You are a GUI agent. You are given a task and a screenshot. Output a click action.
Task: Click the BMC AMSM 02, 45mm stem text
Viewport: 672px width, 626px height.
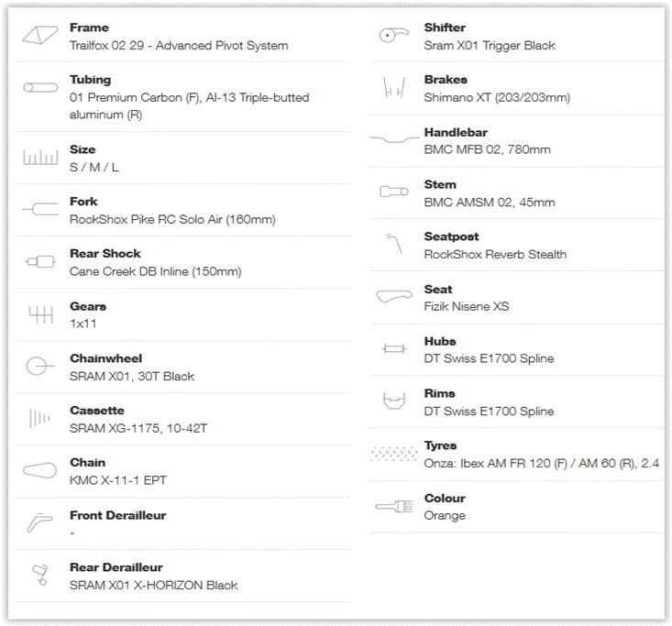pyautogui.click(x=490, y=202)
